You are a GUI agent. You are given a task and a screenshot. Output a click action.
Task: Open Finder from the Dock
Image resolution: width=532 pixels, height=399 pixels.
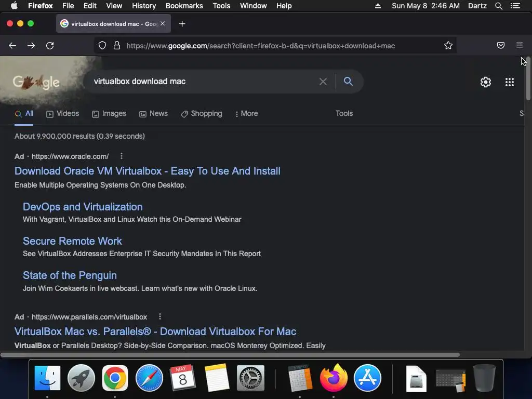(47, 378)
